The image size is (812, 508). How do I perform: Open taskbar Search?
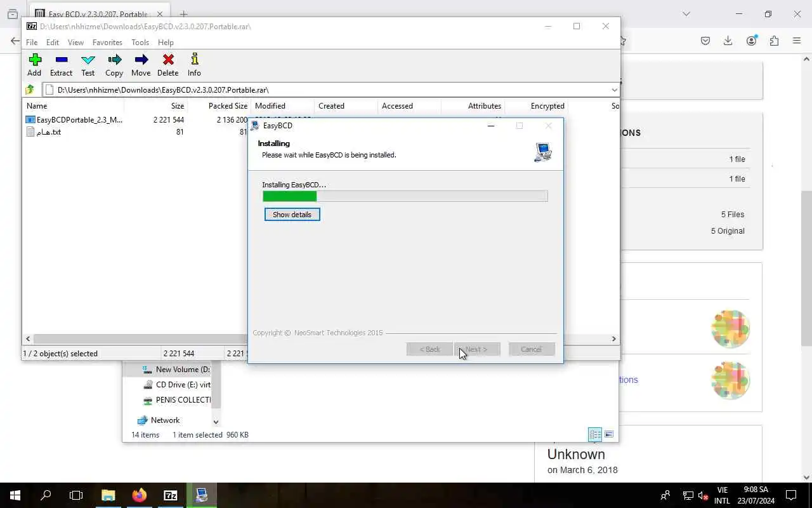click(46, 495)
